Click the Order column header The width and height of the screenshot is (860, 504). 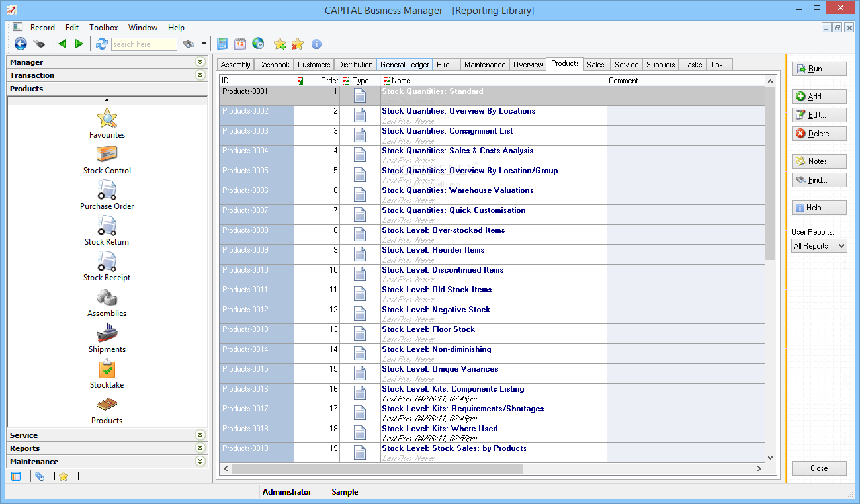pos(318,81)
